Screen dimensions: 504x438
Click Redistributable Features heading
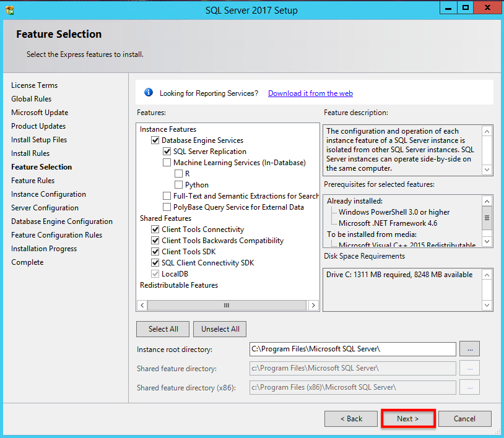179,285
